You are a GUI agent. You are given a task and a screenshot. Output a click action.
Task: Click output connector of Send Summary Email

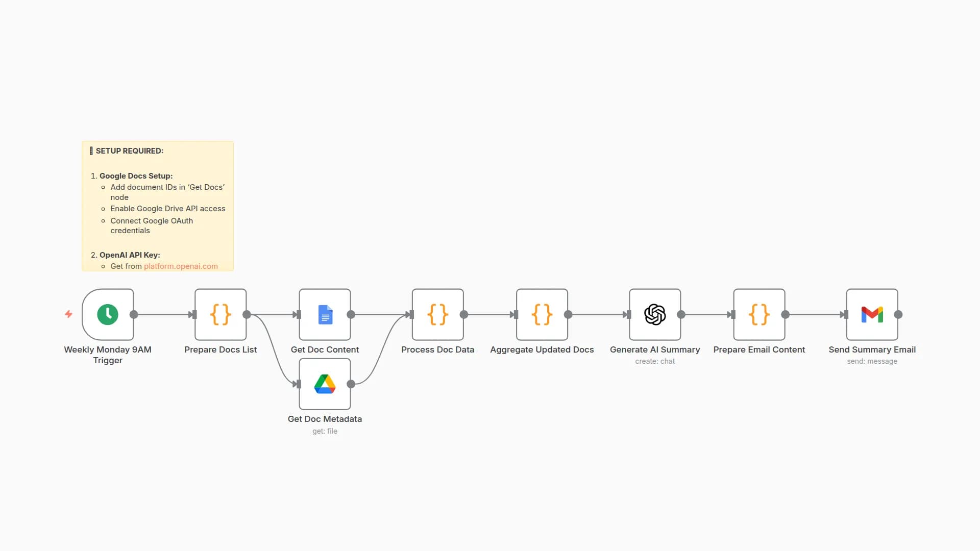[898, 315]
